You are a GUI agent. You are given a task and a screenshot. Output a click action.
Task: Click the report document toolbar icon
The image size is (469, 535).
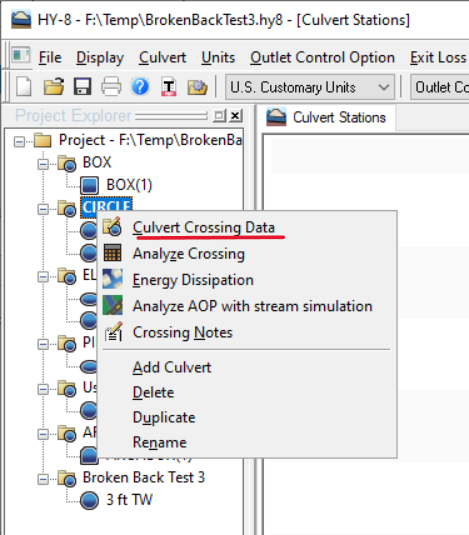(168, 87)
